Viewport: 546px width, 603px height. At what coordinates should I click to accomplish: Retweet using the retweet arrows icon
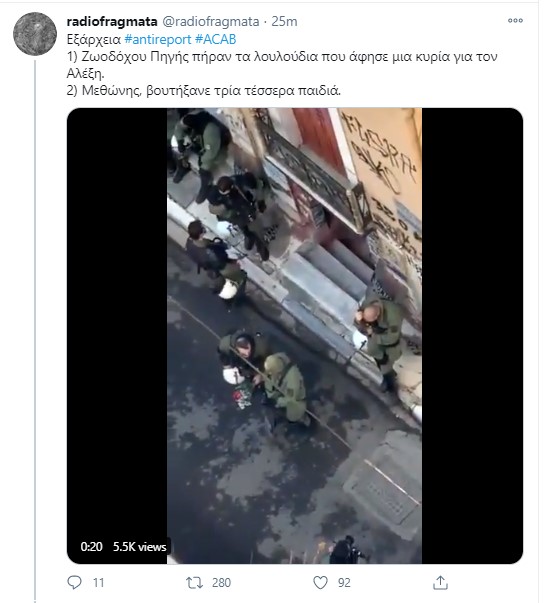195,583
